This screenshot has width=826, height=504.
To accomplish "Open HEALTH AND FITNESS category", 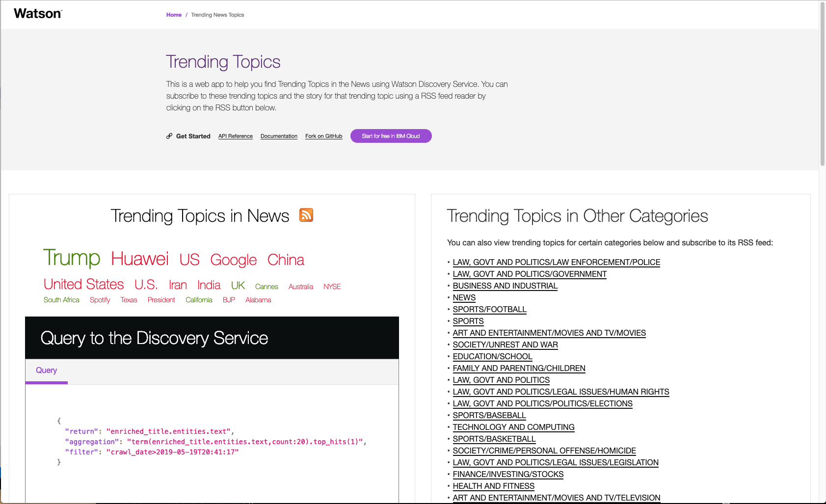I will (494, 486).
